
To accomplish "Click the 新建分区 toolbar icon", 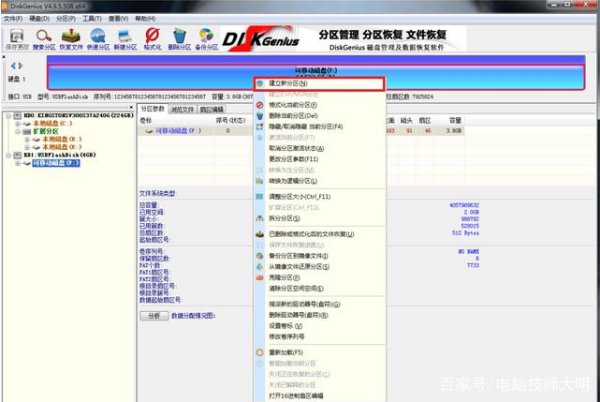I will [x=125, y=39].
